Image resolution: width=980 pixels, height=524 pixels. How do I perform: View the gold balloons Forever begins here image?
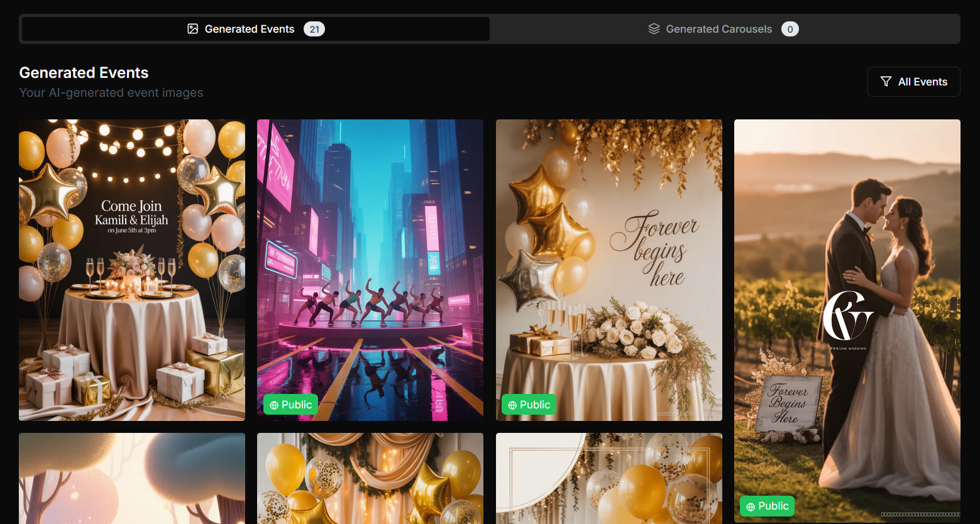click(x=609, y=270)
